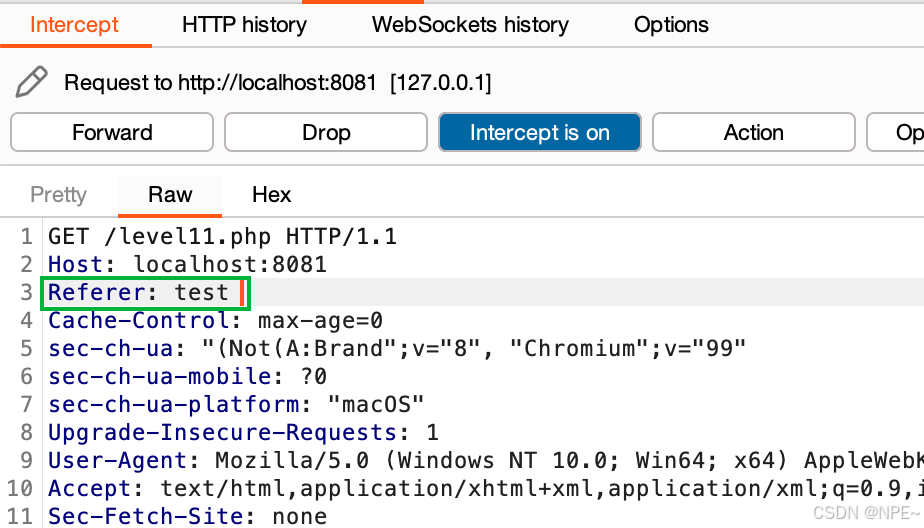Open the WebSockets history tab

pos(470,25)
